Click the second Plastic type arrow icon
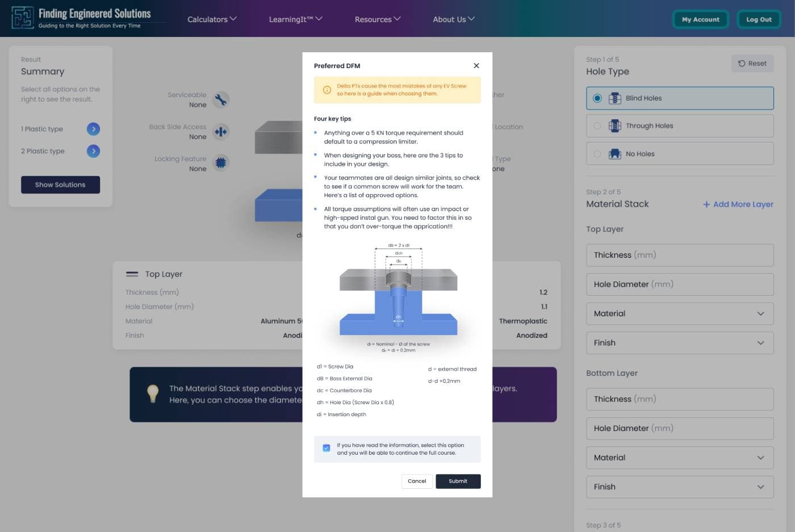Viewport: 795px width, 532px height. [x=93, y=151]
